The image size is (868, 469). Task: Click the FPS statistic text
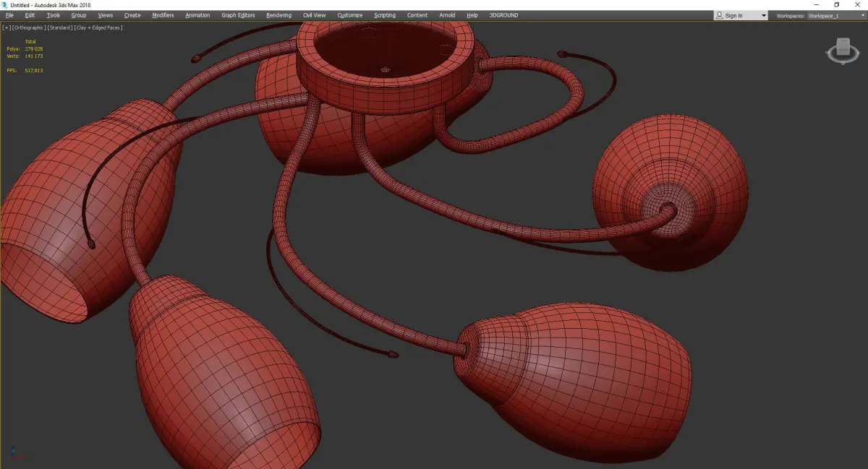(25, 70)
